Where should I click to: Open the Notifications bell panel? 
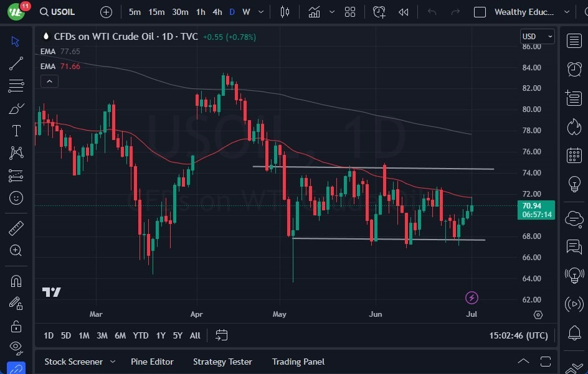[x=574, y=334]
